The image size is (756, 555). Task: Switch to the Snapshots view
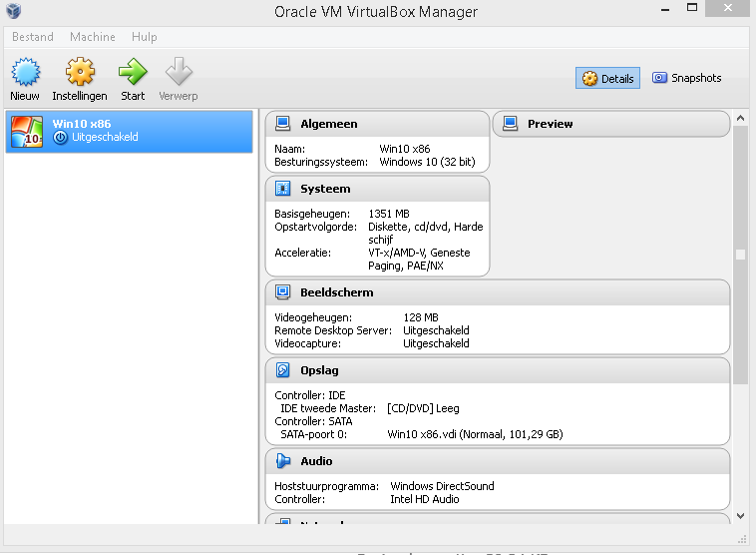pos(686,78)
